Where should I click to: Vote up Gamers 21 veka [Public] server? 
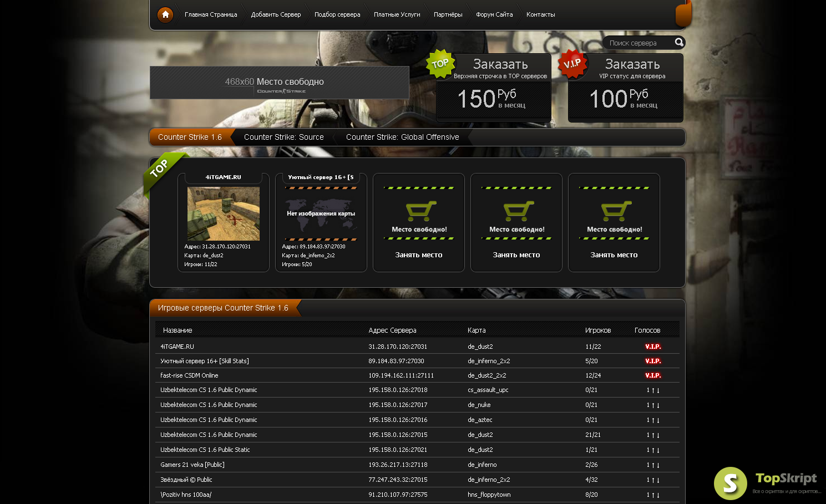tap(653, 465)
